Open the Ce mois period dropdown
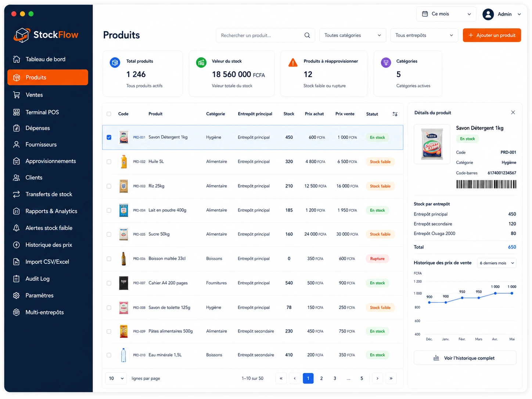Viewport: 532px width, 399px height. (446, 14)
